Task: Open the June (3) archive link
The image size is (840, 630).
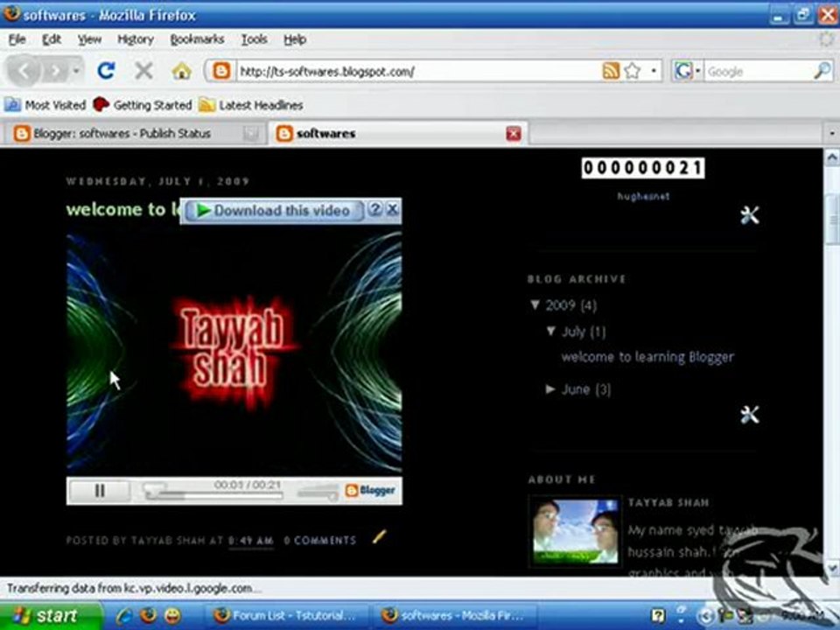Action: tap(586, 389)
